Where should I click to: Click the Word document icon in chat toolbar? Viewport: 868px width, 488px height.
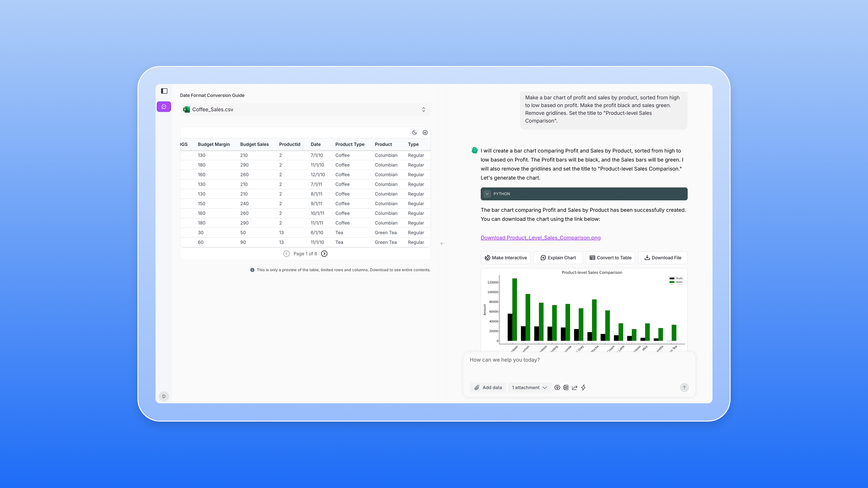click(566, 388)
